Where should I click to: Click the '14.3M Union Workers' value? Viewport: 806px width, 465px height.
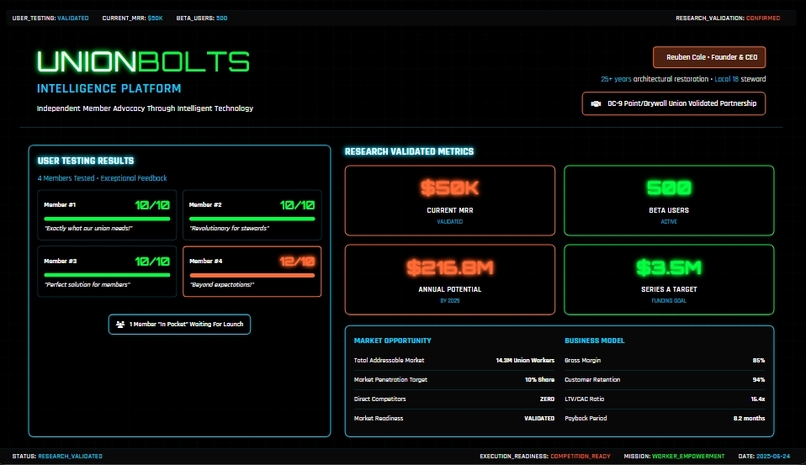coord(525,360)
